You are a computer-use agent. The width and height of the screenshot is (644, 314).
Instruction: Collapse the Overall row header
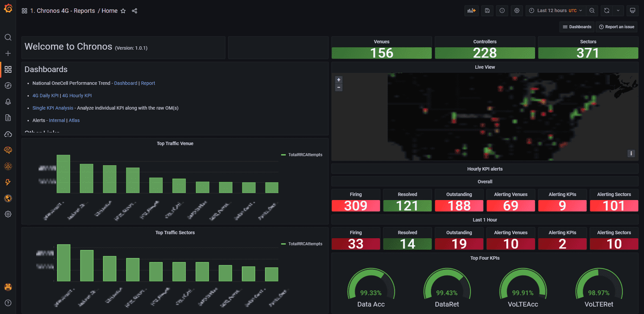pyautogui.click(x=485, y=182)
